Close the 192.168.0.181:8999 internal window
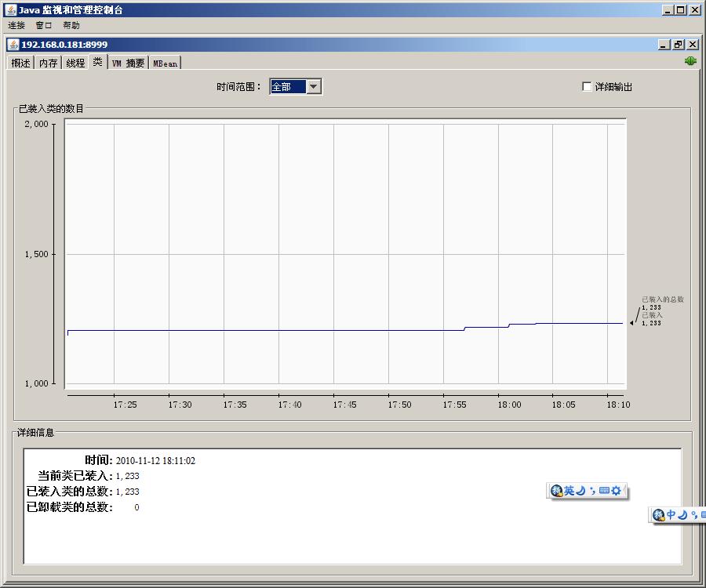Image resolution: width=706 pixels, height=588 pixels. coord(693,45)
